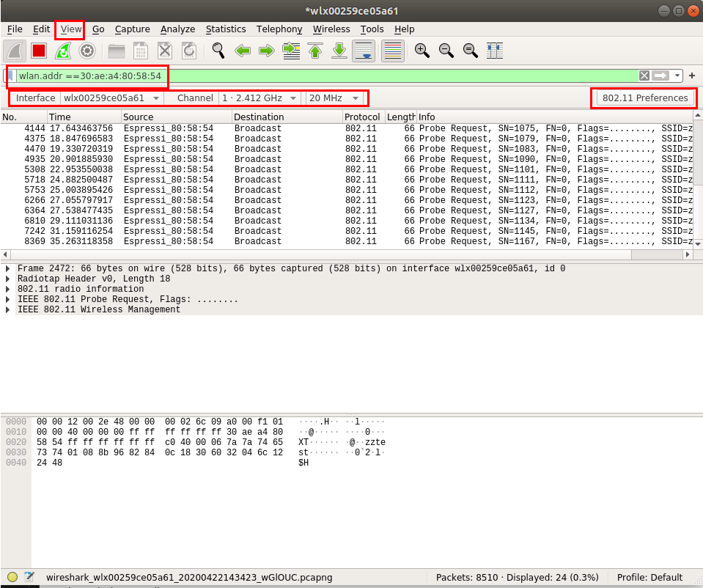Toggle auto-scroll during live capture
703x588 pixels.
364,51
